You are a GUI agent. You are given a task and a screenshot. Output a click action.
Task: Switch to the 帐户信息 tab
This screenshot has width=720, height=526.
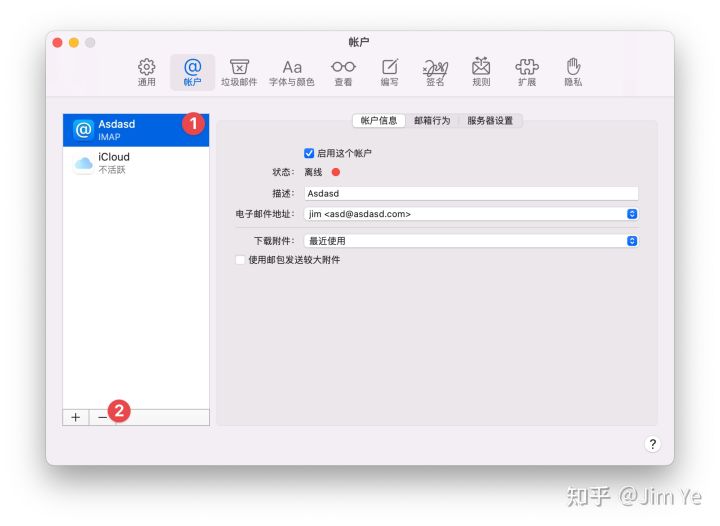[379, 121]
